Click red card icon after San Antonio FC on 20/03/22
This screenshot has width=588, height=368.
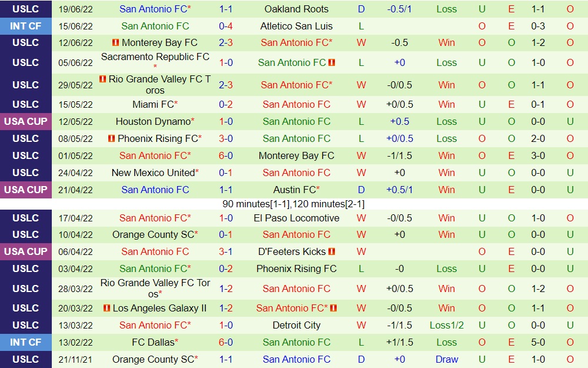tap(334, 309)
